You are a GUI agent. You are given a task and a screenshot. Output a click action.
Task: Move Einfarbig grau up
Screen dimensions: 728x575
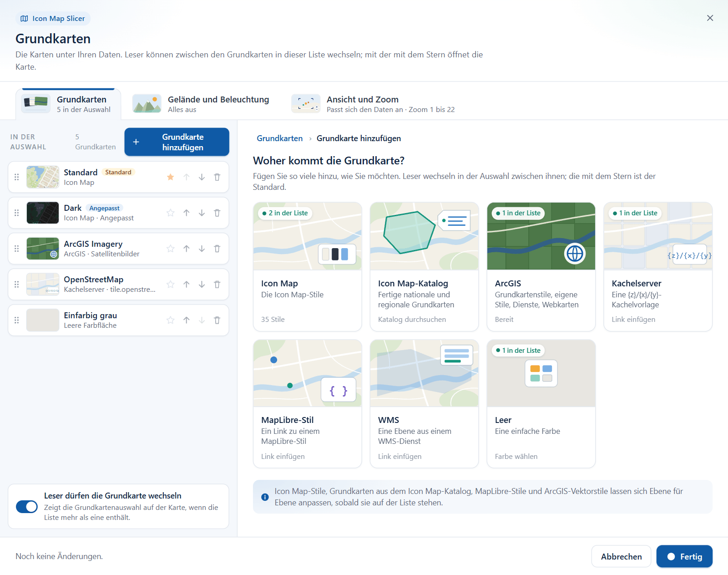(187, 320)
